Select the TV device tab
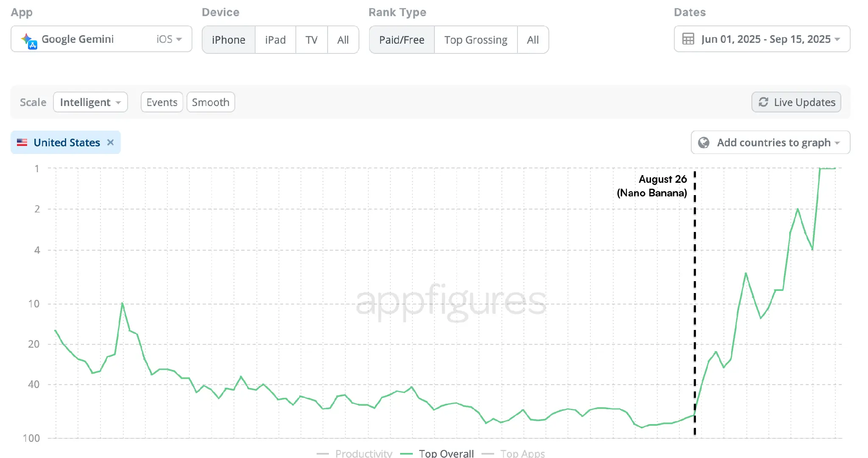The image size is (868, 458). click(312, 40)
